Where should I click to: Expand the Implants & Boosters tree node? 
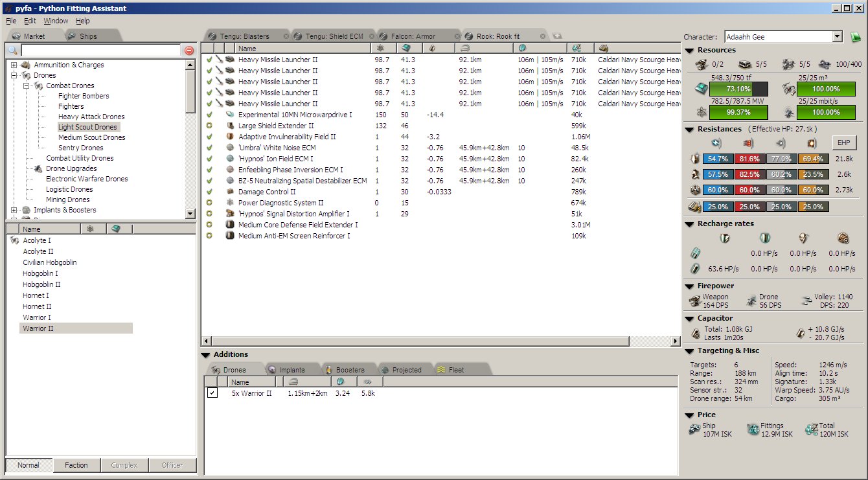click(x=14, y=210)
